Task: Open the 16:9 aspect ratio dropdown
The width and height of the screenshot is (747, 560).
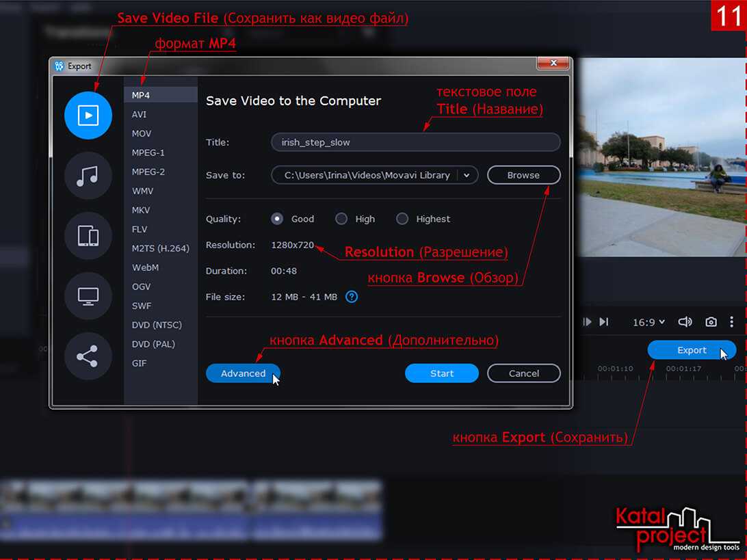Action: (648, 322)
